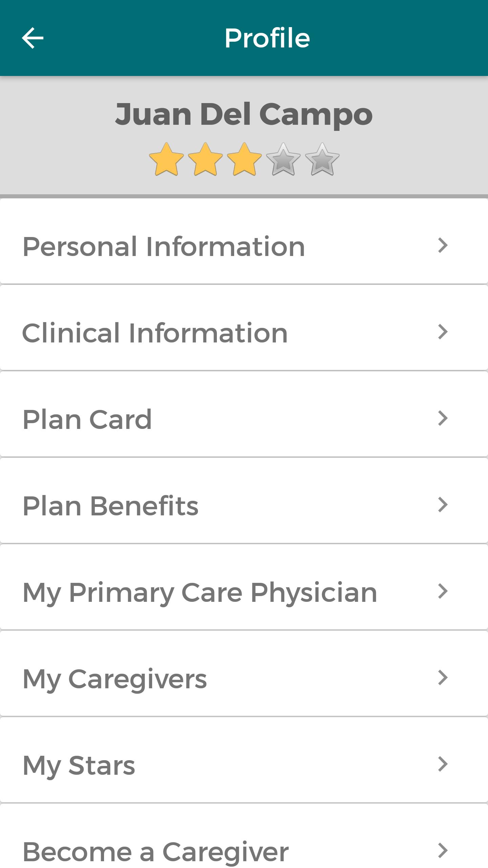Click the Plan Card chevron arrow
Image resolution: width=488 pixels, height=868 pixels.
pyautogui.click(x=443, y=418)
